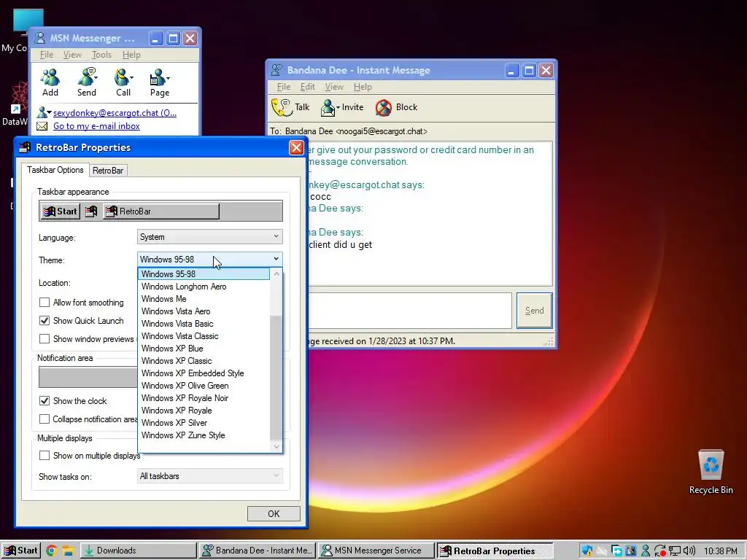The image size is (747, 560).
Task: Click the taskbar Start button
Action: (x=21, y=551)
